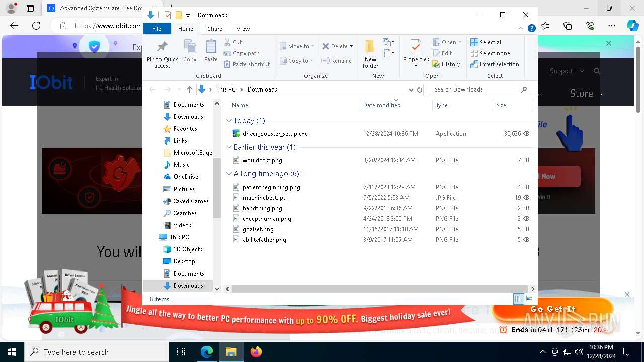Click the Task View taskbar icon

click(x=181, y=352)
